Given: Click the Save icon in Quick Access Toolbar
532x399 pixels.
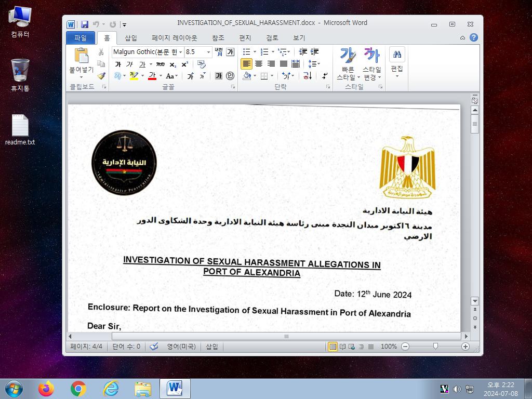Looking at the screenshot, I should tap(85, 24).
